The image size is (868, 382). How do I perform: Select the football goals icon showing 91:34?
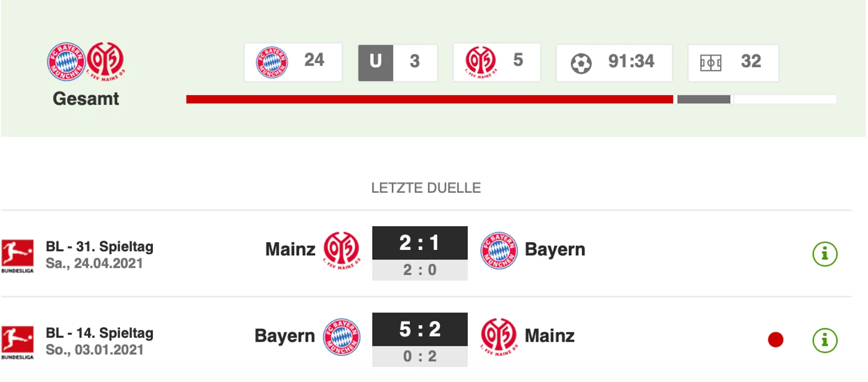coord(581,63)
